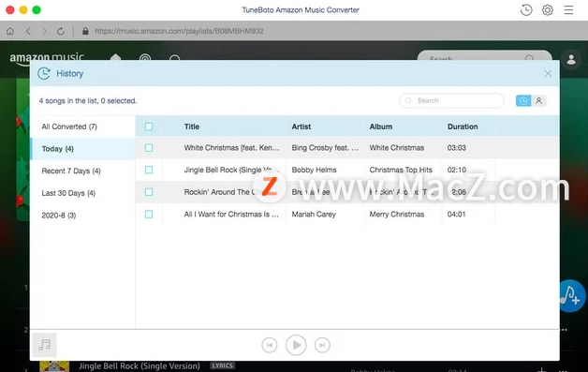The width and height of the screenshot is (588, 372).
Task: Tick the checkbox for Jingle Bell Rock
Action: [149, 170]
